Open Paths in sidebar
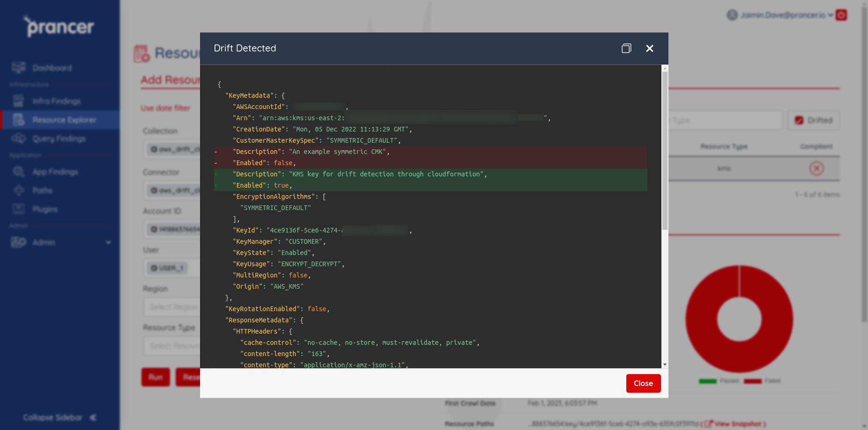 pyautogui.click(x=42, y=190)
